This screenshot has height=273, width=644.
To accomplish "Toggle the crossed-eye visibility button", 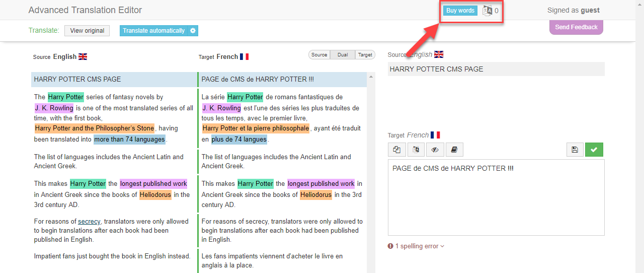I will point(435,150).
